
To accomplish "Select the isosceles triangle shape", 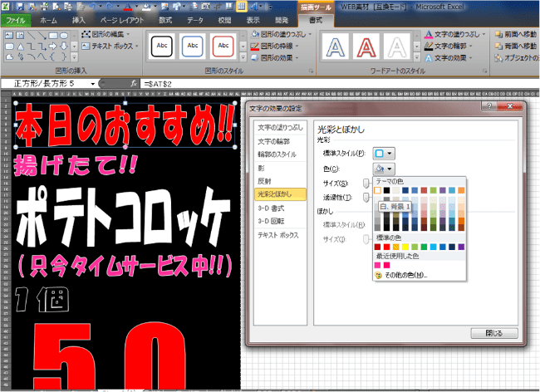I will [x=20, y=47].
